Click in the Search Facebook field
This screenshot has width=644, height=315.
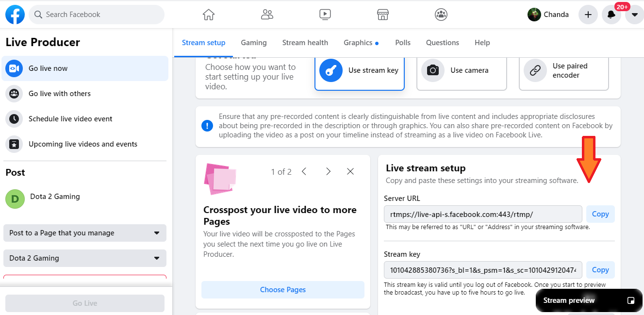[97, 15]
